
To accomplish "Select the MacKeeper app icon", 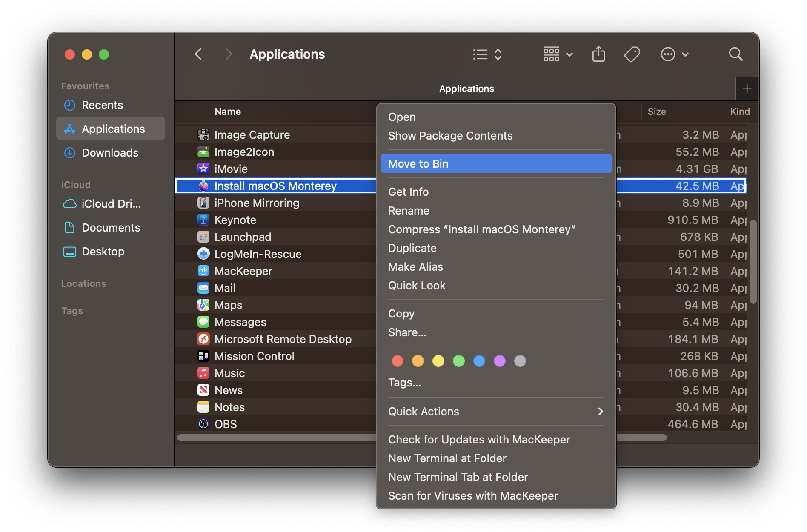I will [x=203, y=271].
